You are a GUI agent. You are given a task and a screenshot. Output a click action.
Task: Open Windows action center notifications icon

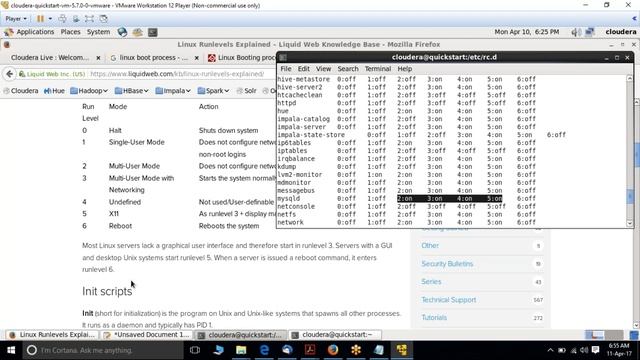coord(596,350)
